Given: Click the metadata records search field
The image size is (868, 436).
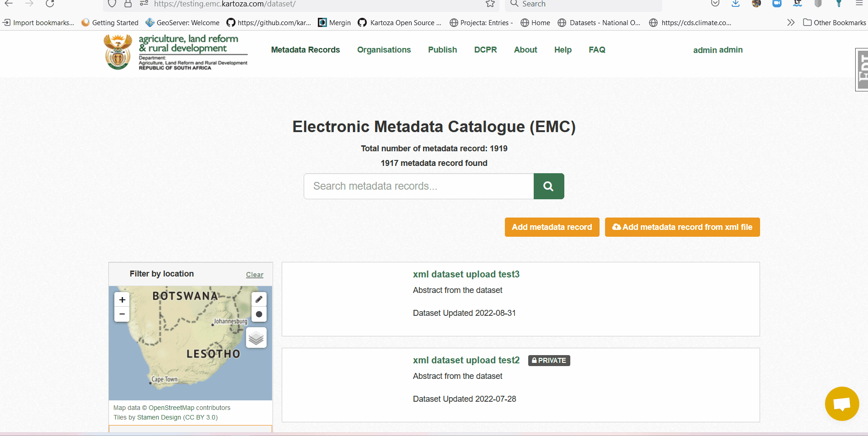Looking at the screenshot, I should point(418,186).
